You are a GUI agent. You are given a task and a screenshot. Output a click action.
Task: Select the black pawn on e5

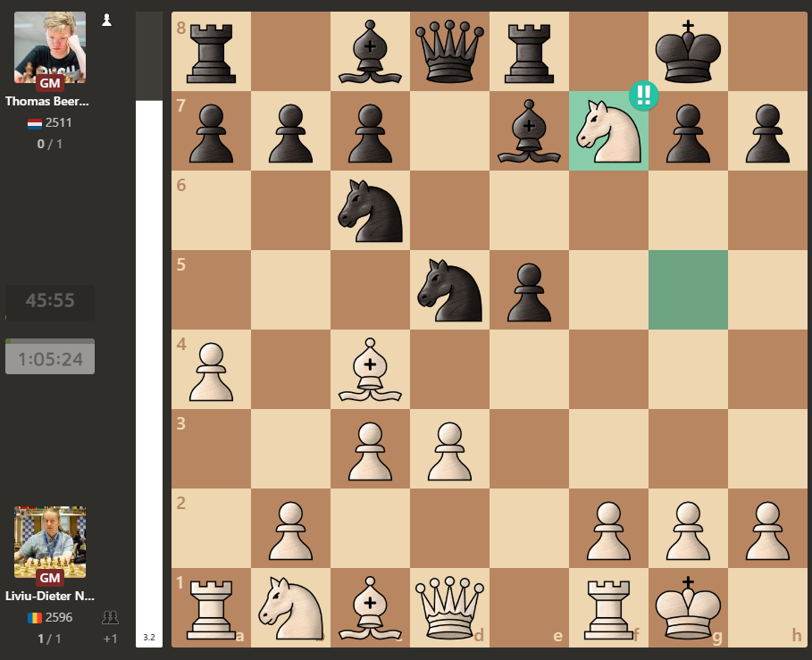coord(529,289)
